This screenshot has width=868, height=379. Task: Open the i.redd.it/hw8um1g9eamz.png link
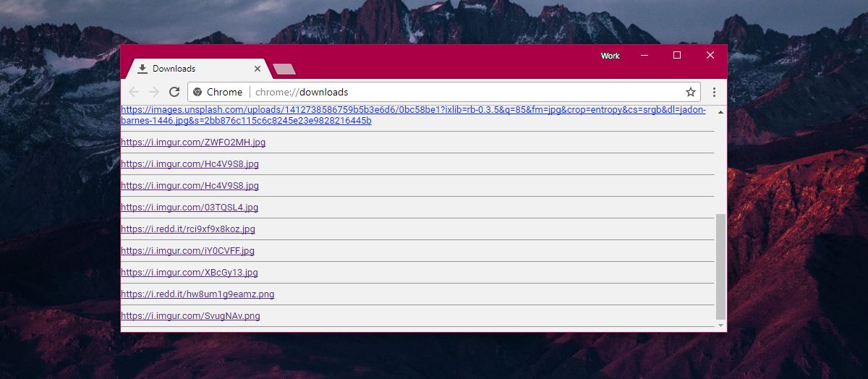point(197,294)
